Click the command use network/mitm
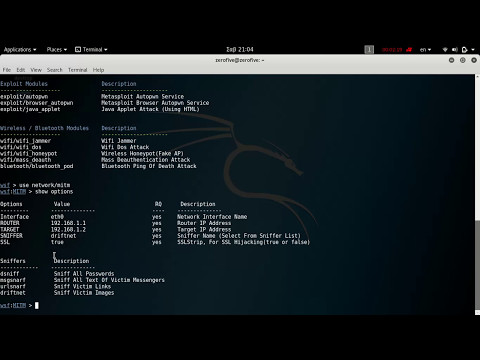Screen dimensions: 480x360 click(44, 185)
